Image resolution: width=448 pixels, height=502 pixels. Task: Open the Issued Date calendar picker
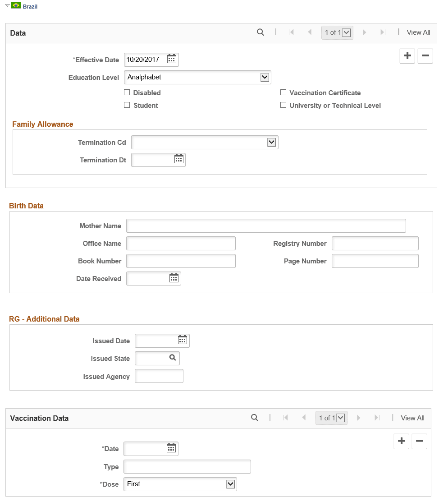click(x=182, y=341)
